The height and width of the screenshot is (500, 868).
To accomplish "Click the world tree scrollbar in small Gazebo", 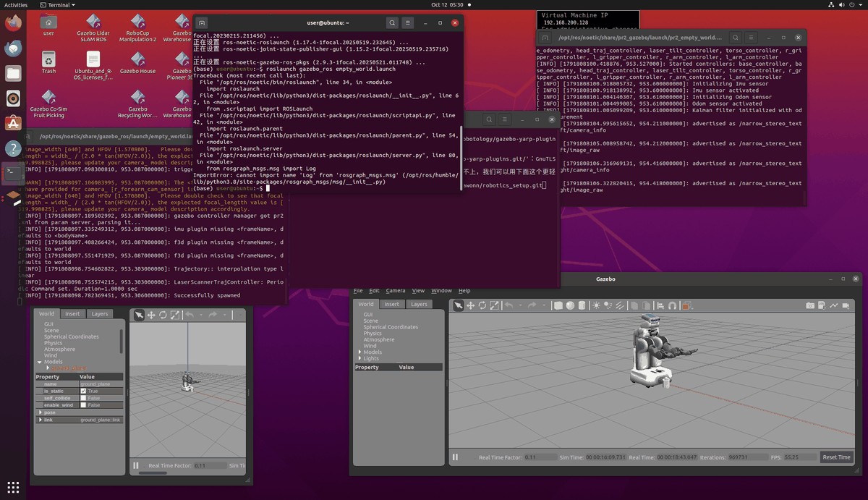I will click(121, 340).
